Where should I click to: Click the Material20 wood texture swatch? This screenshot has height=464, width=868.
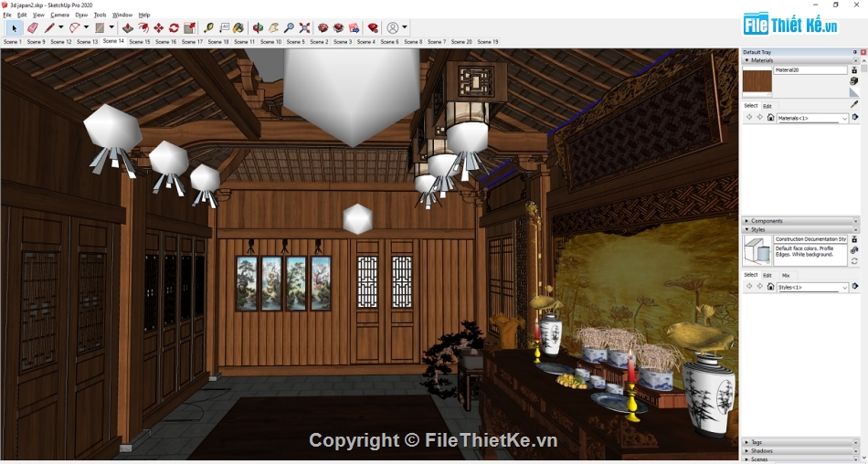pos(757,81)
